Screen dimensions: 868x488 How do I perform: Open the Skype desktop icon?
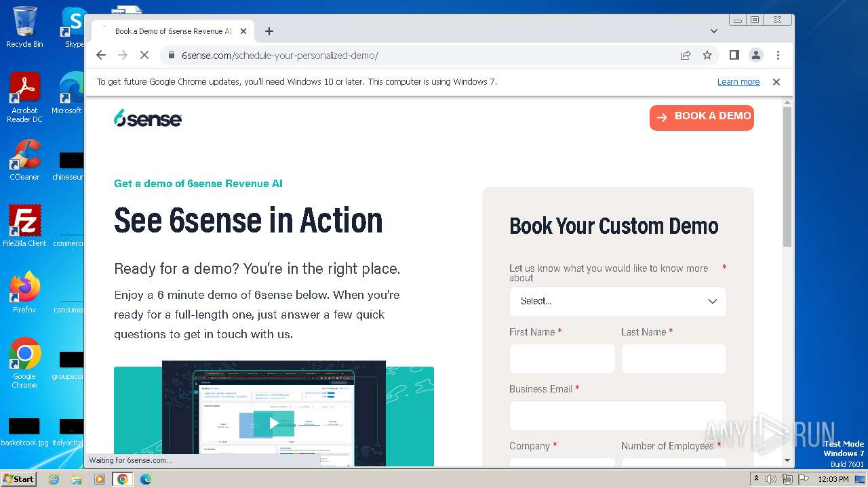[x=73, y=28]
